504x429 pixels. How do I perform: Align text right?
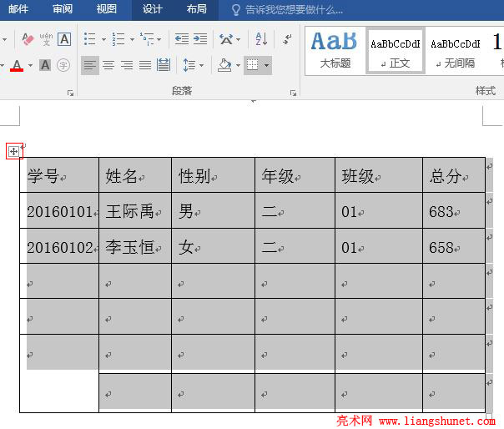(127, 65)
